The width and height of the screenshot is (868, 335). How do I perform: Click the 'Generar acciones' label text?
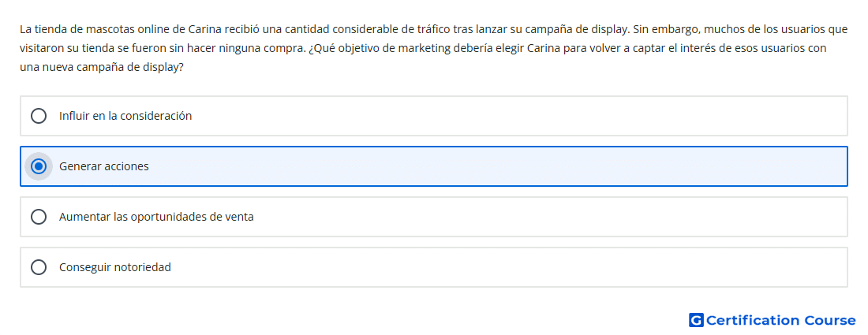[104, 166]
